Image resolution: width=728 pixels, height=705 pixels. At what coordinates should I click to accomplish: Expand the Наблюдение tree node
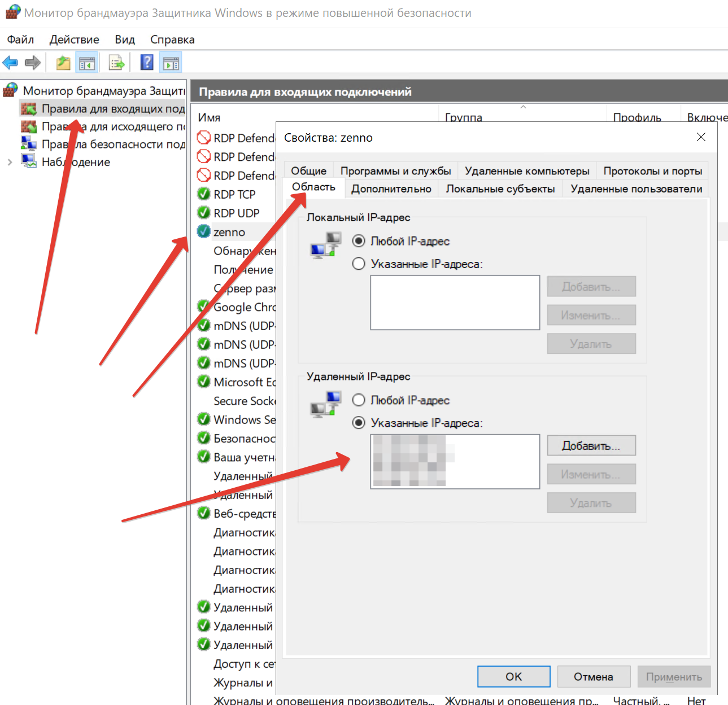(x=10, y=162)
